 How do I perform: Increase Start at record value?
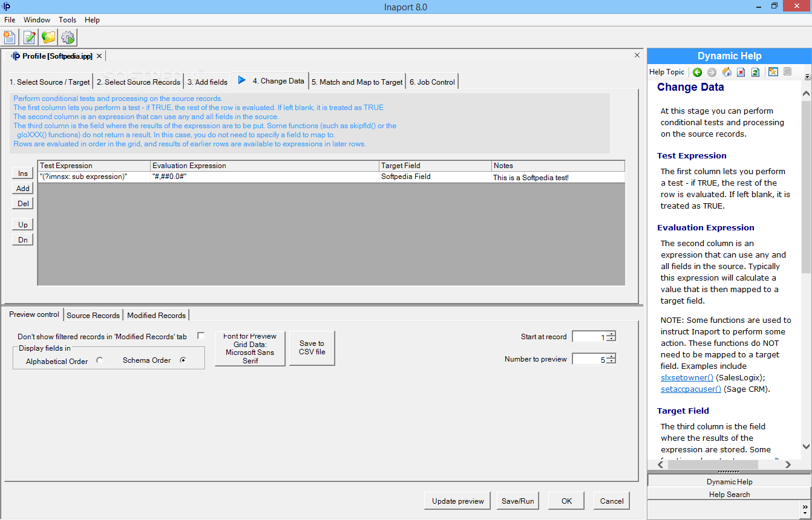pos(611,334)
